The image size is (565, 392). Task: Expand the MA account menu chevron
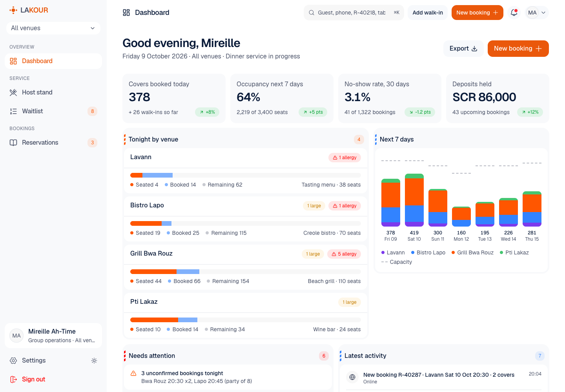coord(543,13)
